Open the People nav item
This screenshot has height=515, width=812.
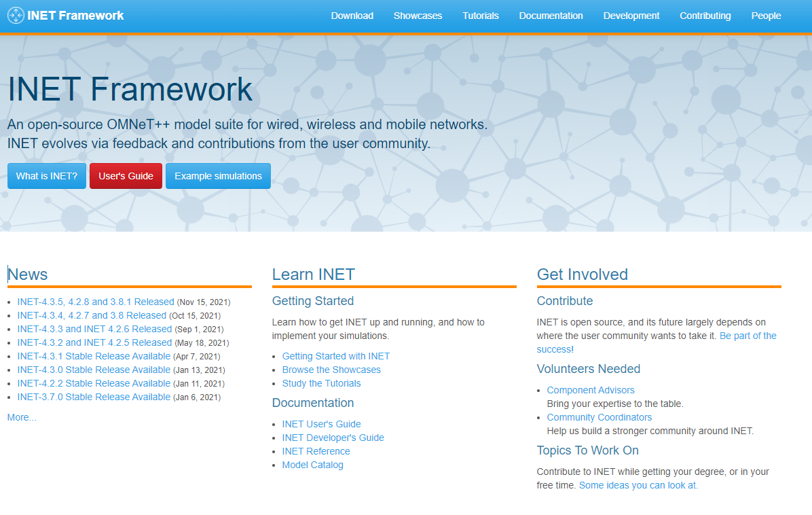tap(766, 16)
